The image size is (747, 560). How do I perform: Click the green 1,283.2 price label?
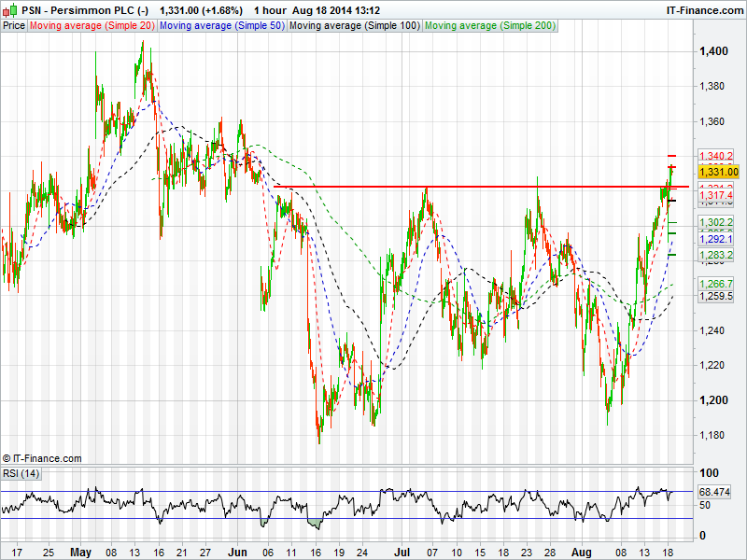pyautogui.click(x=715, y=255)
